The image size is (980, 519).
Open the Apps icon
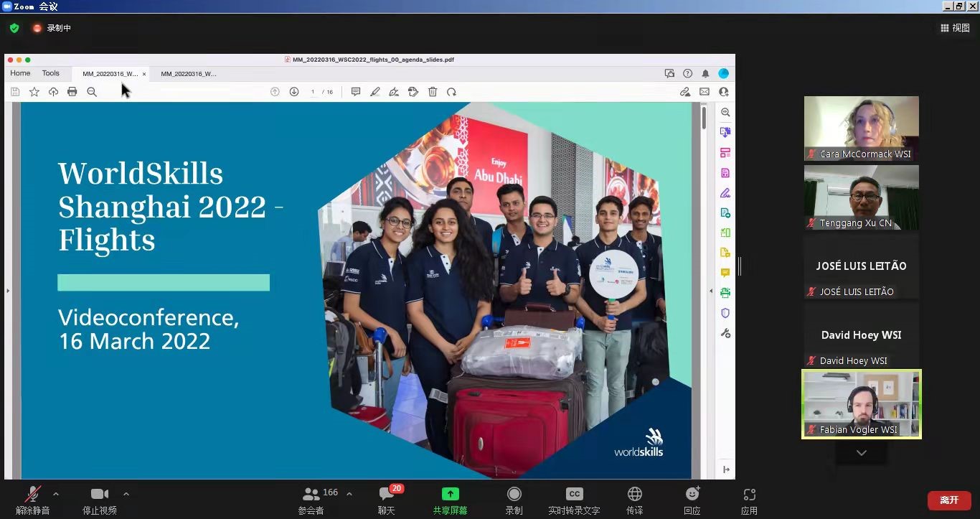click(749, 495)
